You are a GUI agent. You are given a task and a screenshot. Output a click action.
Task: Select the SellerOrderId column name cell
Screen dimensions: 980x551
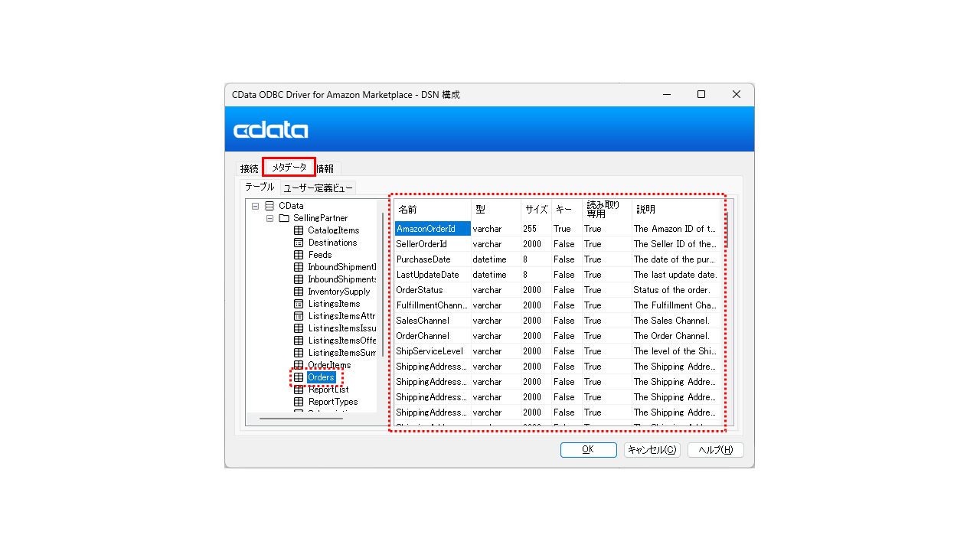[433, 244]
